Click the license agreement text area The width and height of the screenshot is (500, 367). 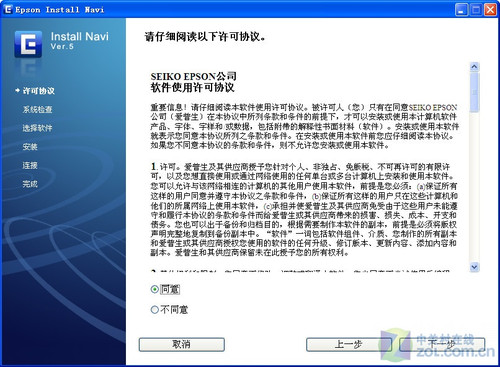(x=304, y=167)
